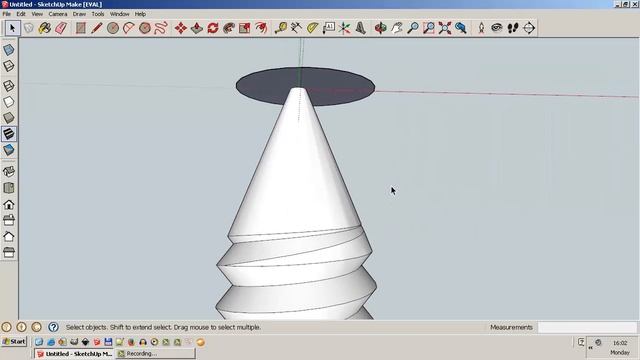Set Back house view
Viewport: 640px width, 360px height.
pyautogui.click(x=9, y=236)
